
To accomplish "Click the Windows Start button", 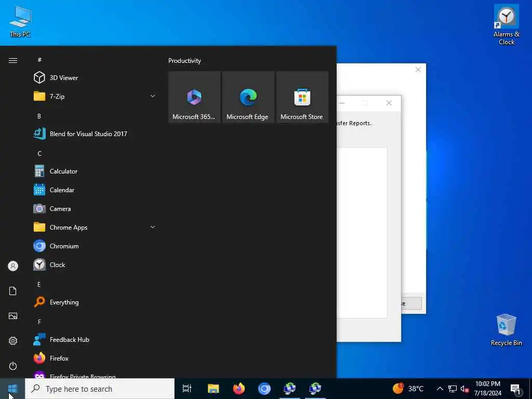I will (x=12, y=389).
